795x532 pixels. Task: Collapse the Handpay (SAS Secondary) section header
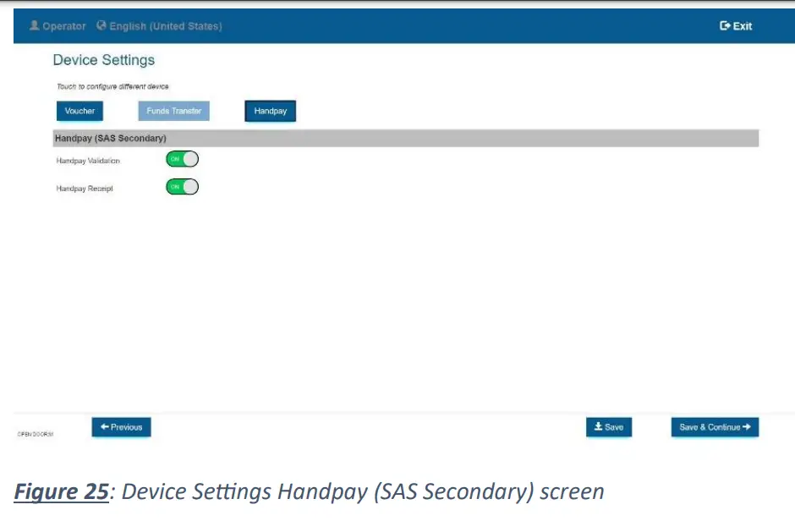click(406, 138)
